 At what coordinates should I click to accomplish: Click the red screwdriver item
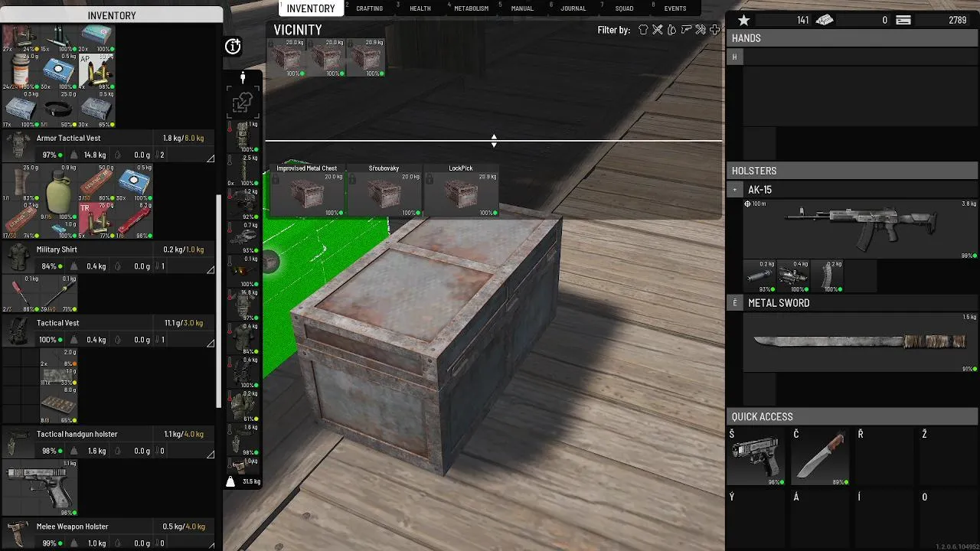click(21, 294)
